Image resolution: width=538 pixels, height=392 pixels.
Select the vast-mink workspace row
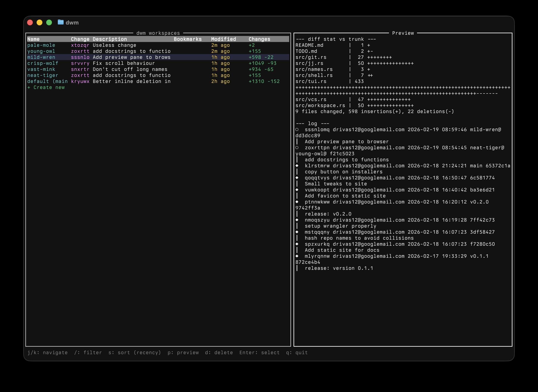158,69
